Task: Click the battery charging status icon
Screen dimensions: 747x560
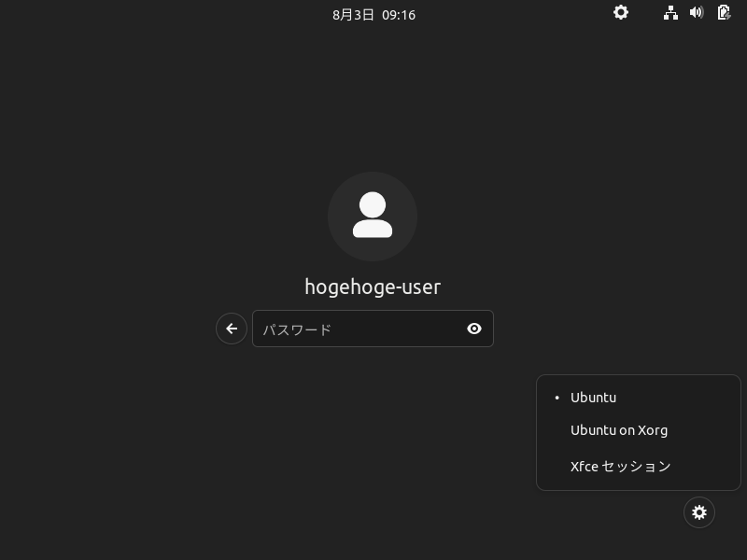Action: tap(724, 12)
